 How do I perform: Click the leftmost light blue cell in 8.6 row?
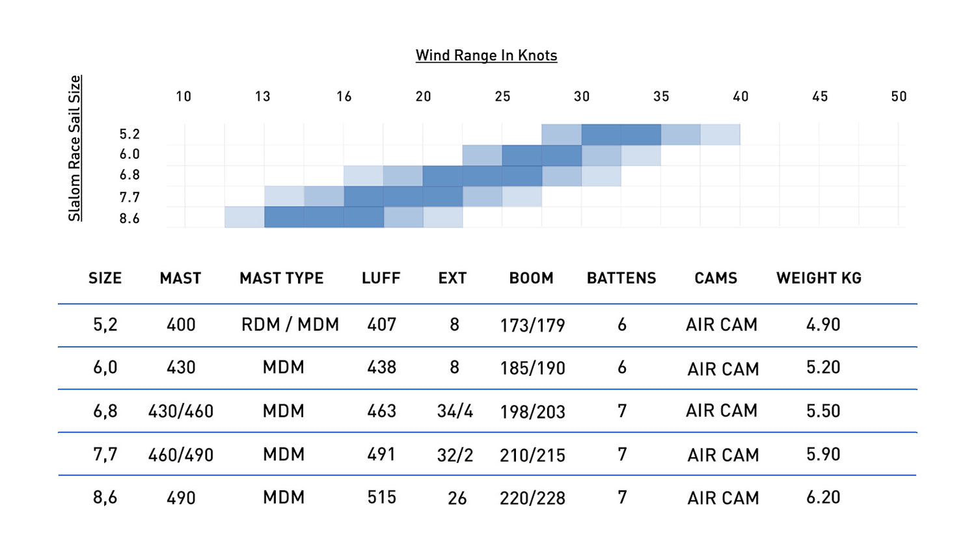click(244, 217)
